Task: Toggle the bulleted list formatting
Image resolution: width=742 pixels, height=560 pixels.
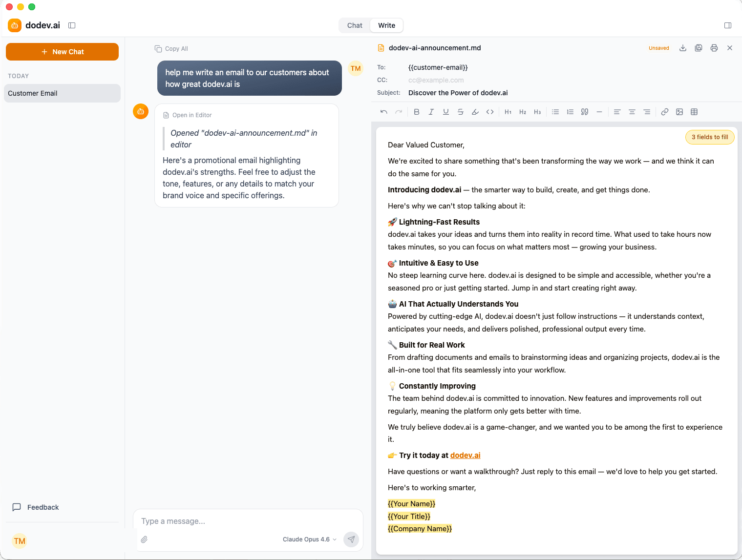Action: click(x=555, y=112)
